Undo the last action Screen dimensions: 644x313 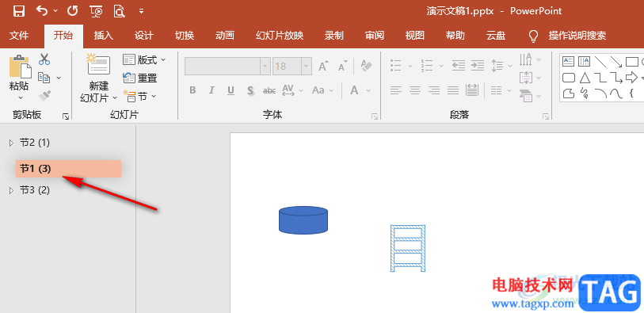tap(42, 10)
